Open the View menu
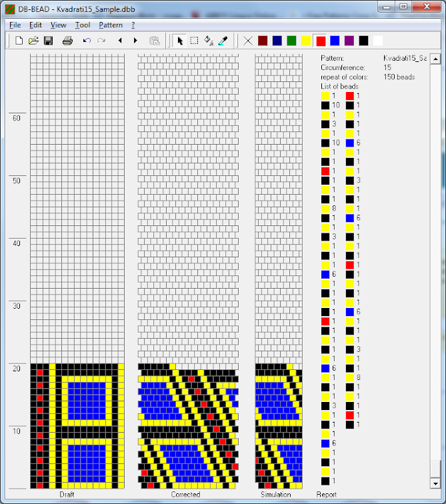This screenshot has height=504, width=446. click(x=58, y=25)
